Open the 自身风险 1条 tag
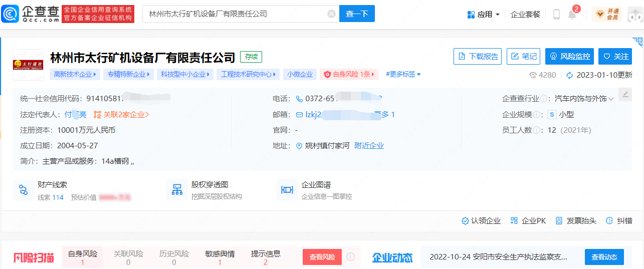The width and height of the screenshot is (644, 269). click(x=349, y=74)
